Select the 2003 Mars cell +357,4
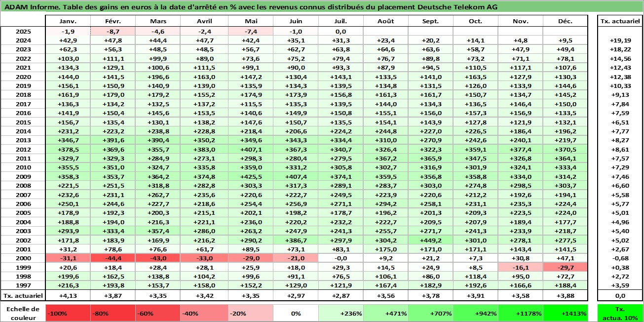 [x=158, y=231]
